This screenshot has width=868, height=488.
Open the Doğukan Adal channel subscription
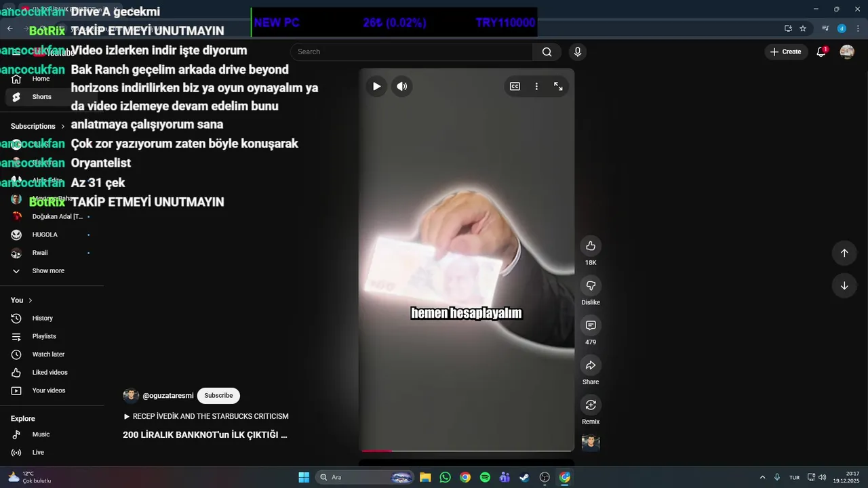click(53, 216)
